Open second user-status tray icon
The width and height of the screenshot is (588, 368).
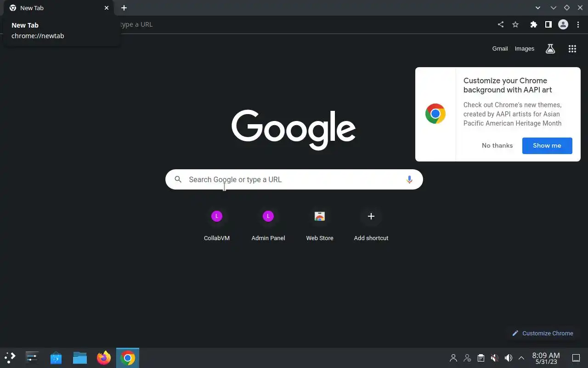point(467,358)
